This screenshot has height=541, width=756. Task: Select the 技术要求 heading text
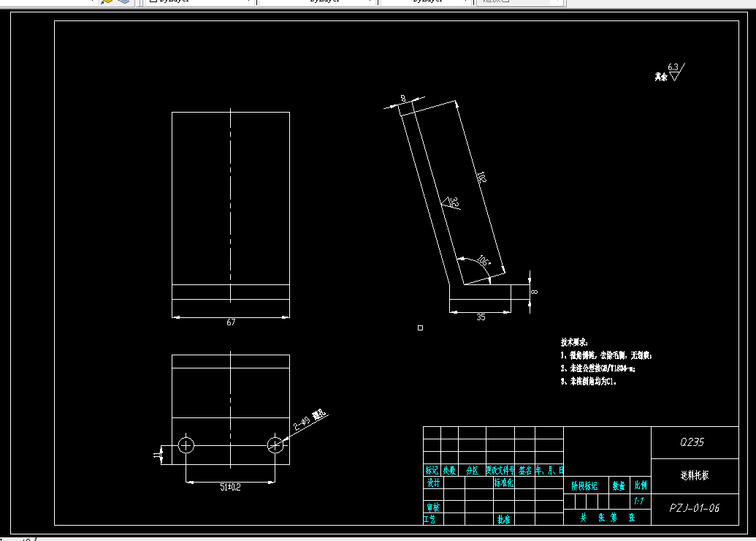(573, 342)
